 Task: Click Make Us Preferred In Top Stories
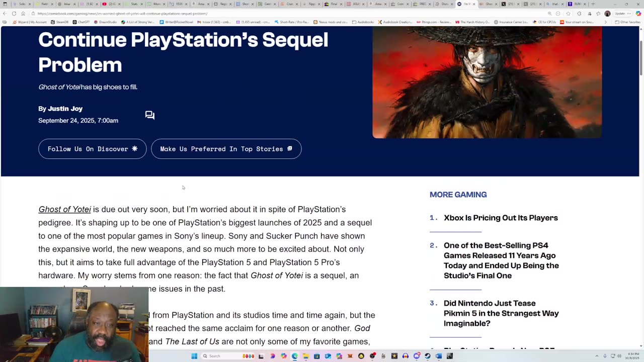coord(226,149)
